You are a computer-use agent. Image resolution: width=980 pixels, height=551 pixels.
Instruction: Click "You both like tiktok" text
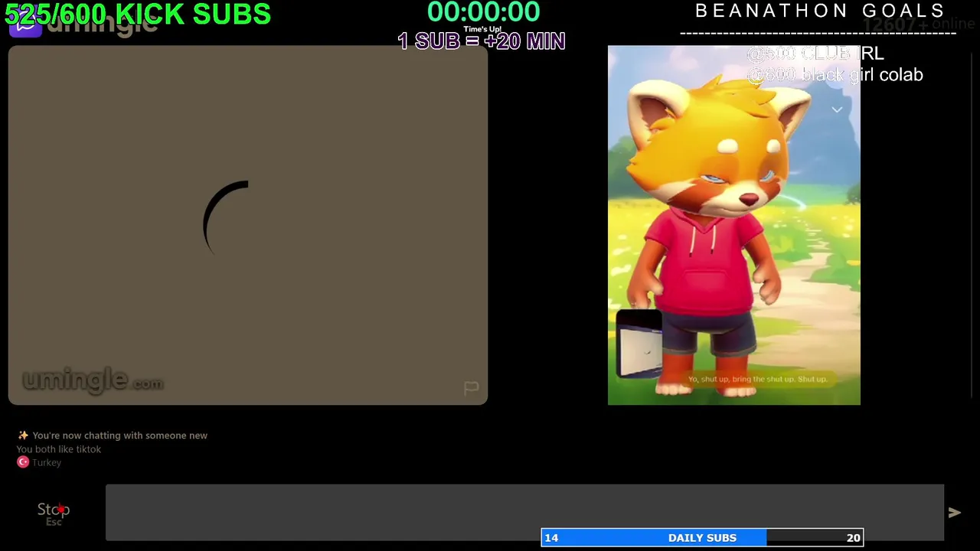coord(59,449)
